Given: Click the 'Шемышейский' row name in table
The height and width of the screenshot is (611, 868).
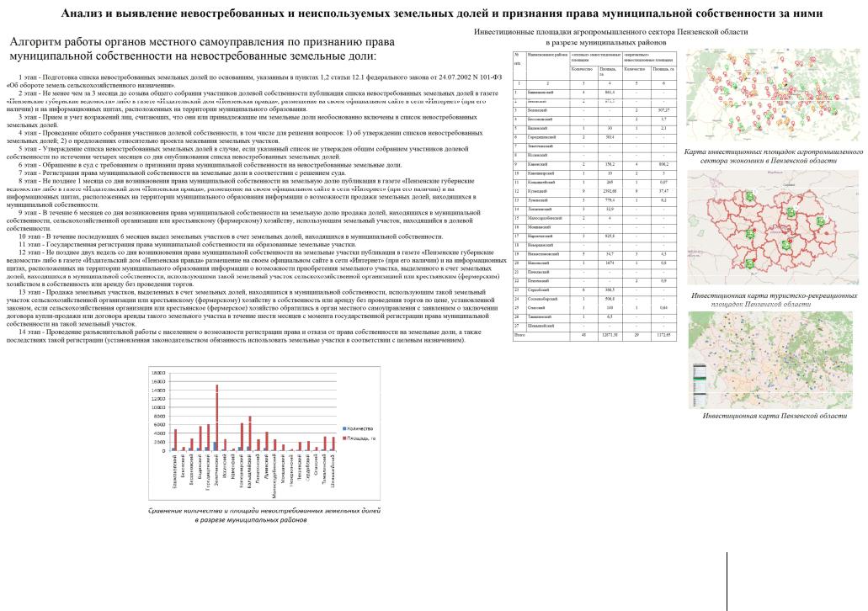Looking at the screenshot, I should (x=541, y=326).
